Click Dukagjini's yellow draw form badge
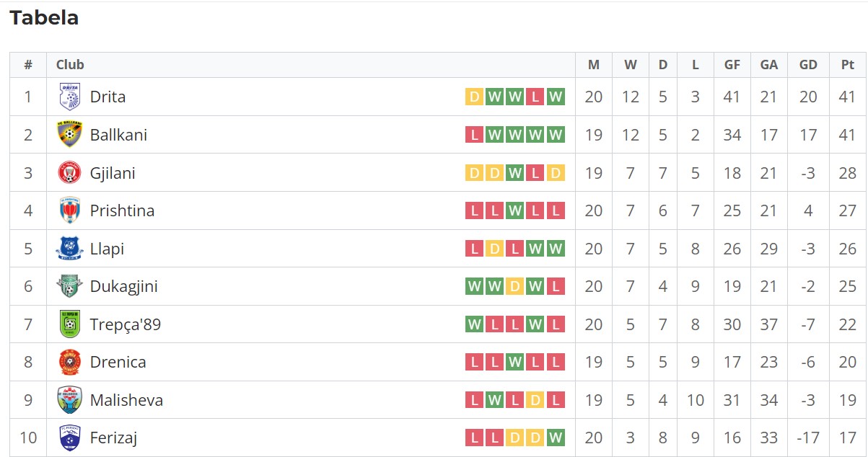 [514, 286]
